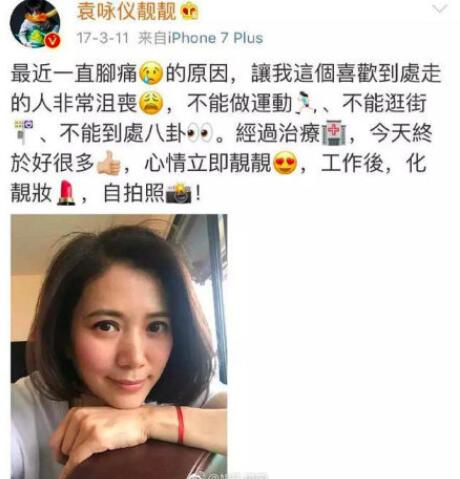Screen dimensions: 460x479
Task: Click the shopping emoji at line start
Action: pos(23,132)
